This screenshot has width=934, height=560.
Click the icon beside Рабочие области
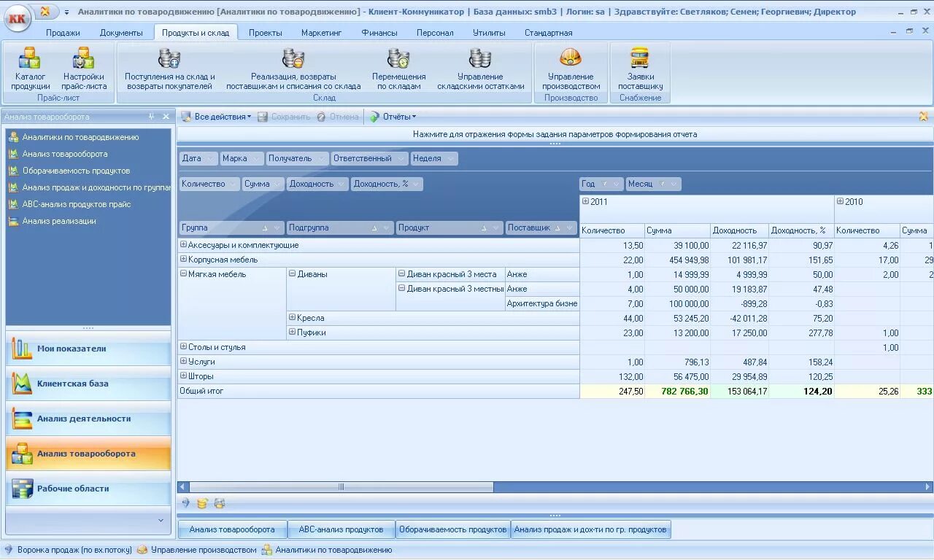tap(21, 489)
